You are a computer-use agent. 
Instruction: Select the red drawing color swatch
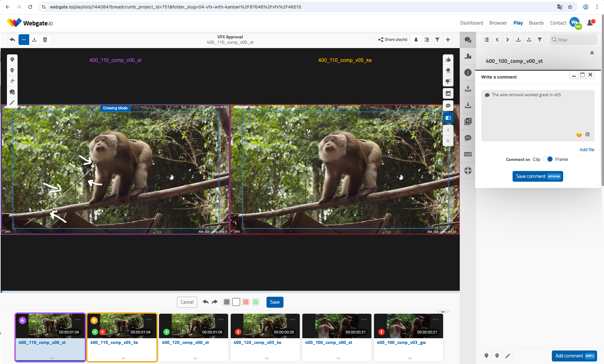[x=246, y=302]
